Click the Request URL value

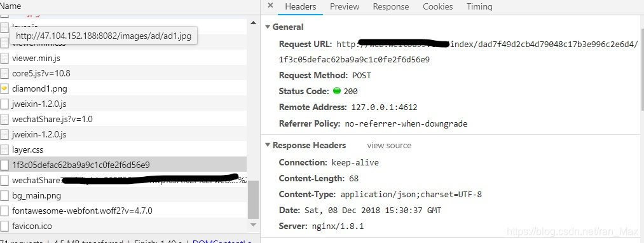coord(458,52)
